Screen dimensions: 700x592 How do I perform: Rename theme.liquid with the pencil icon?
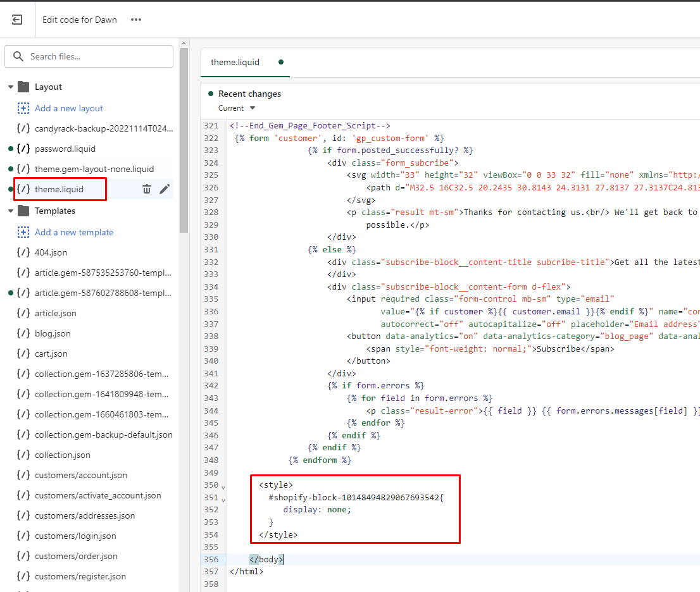pos(165,189)
